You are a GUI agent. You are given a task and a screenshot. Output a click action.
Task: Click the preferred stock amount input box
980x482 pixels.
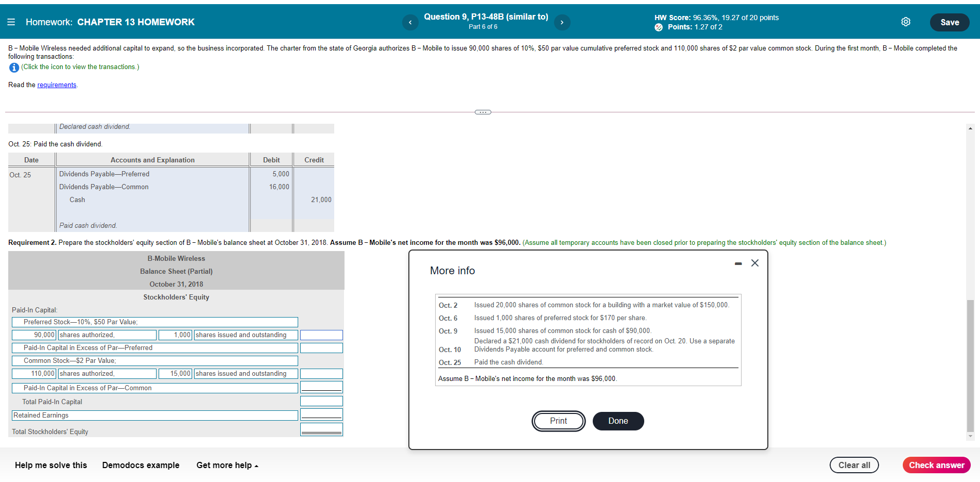coord(321,335)
